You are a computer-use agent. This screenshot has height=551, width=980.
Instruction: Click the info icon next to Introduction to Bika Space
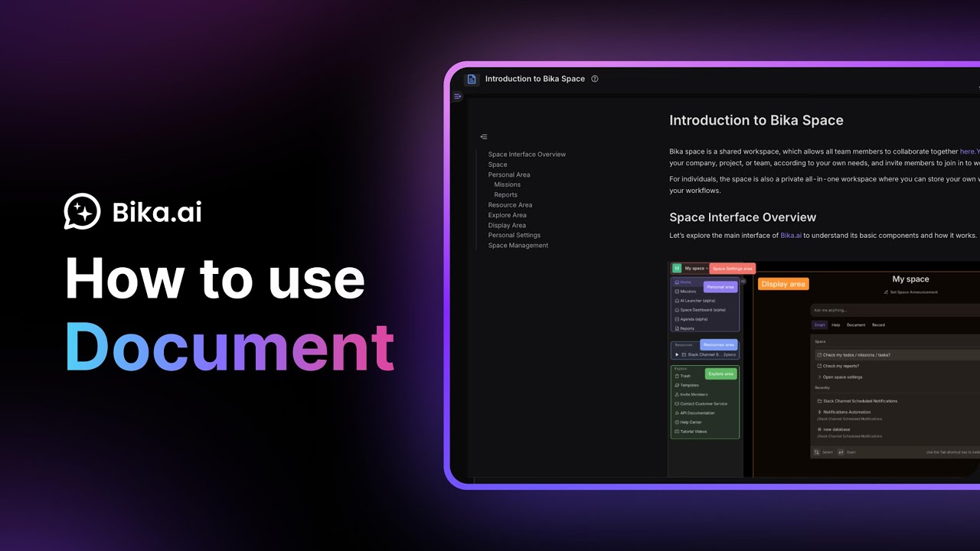(595, 79)
